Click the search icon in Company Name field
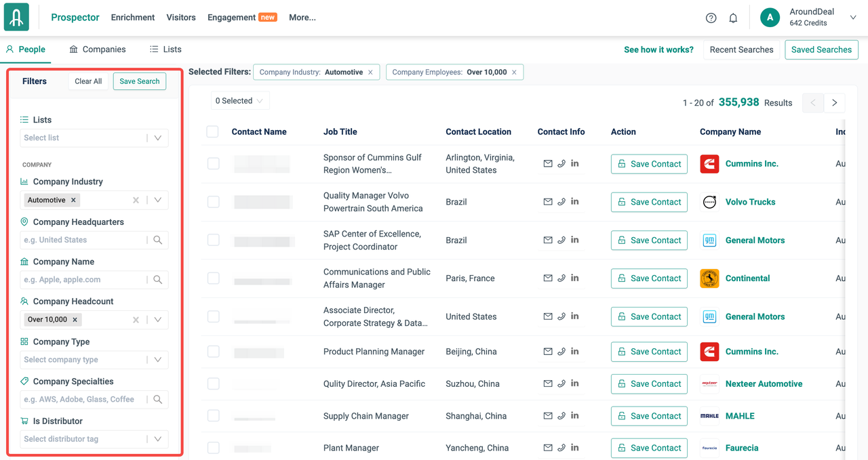 click(x=158, y=280)
